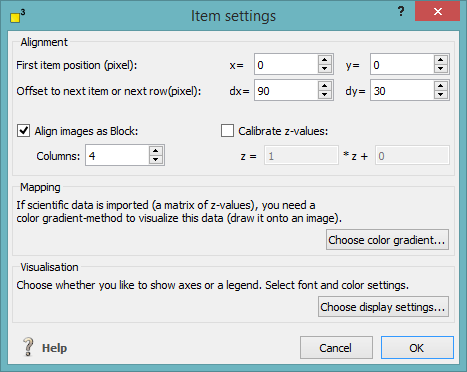Increase y position with up arrow
467x372 pixels.
tap(440, 60)
